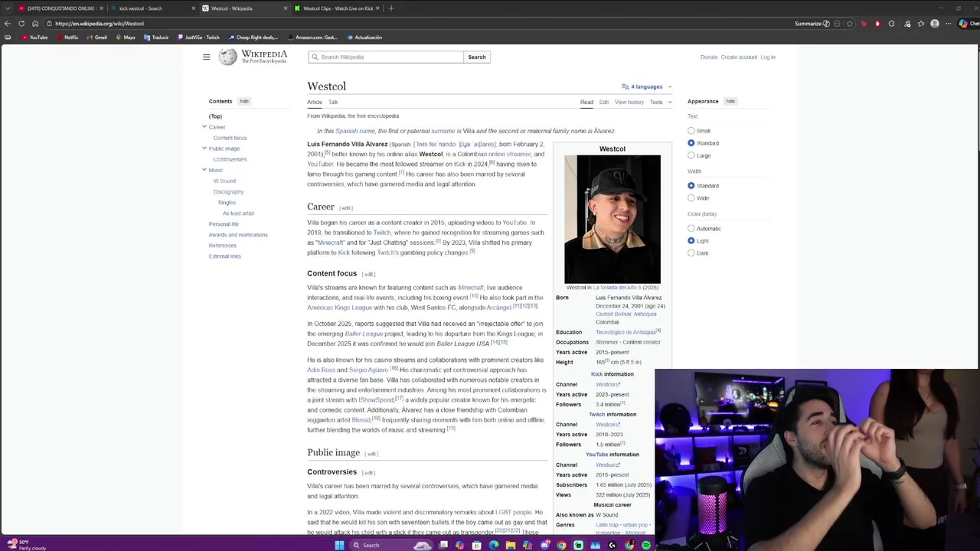
Task: Switch to the Westcol Clips Kick tab
Action: [337, 8]
